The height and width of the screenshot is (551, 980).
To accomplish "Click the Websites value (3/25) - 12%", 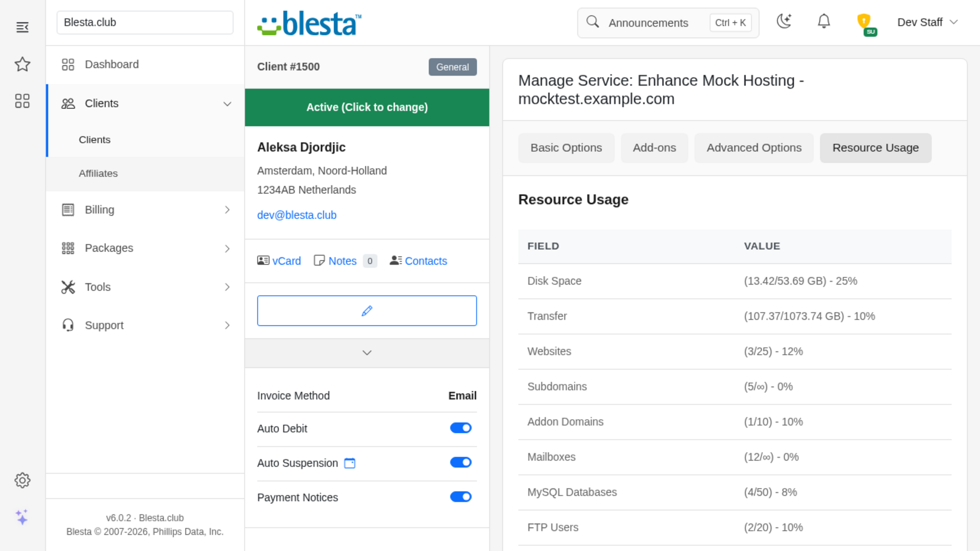I will pos(773,352).
